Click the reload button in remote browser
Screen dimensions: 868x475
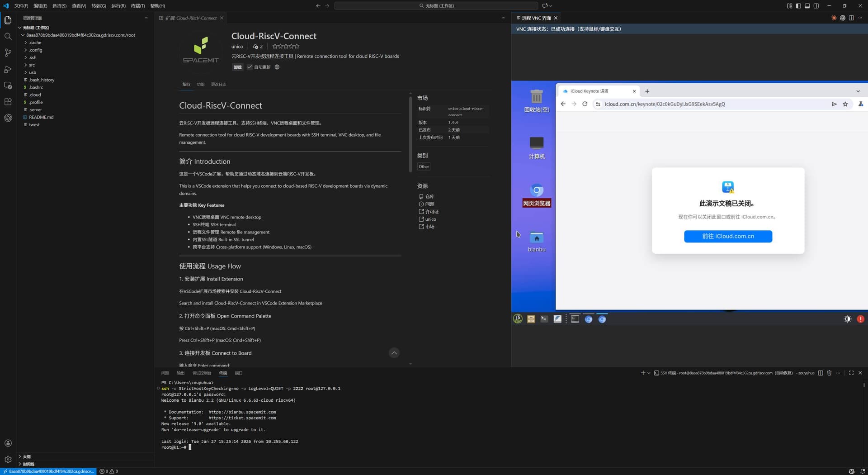pyautogui.click(x=585, y=104)
